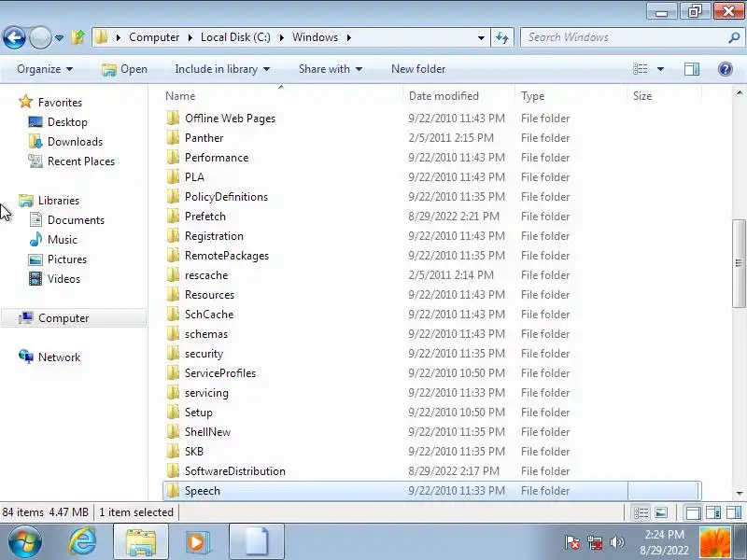
Task: Expand the arrow after Windows in breadcrumb
Action: point(348,37)
